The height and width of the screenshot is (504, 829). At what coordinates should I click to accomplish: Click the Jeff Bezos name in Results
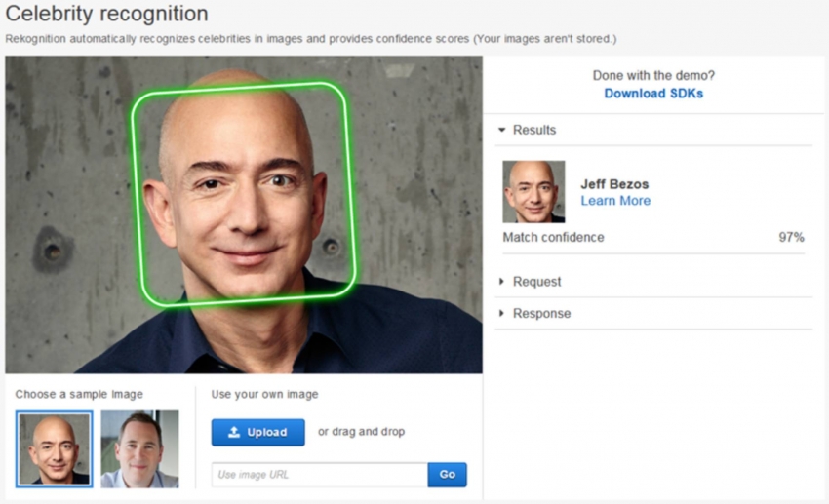[614, 184]
